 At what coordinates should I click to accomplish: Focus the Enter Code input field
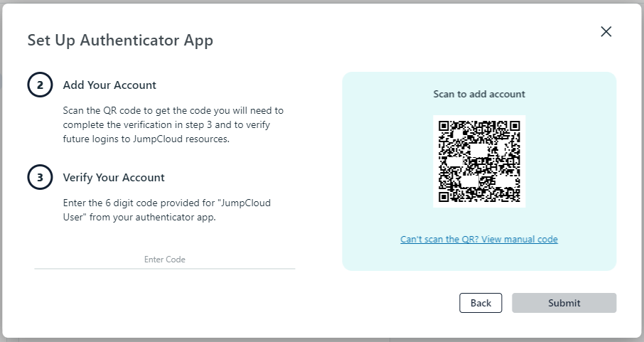165,260
